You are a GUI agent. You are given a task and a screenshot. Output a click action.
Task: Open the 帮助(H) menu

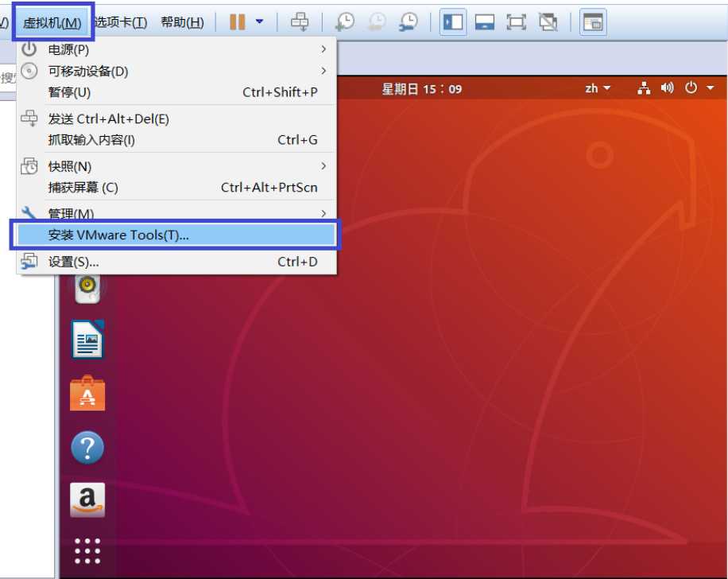click(x=182, y=22)
